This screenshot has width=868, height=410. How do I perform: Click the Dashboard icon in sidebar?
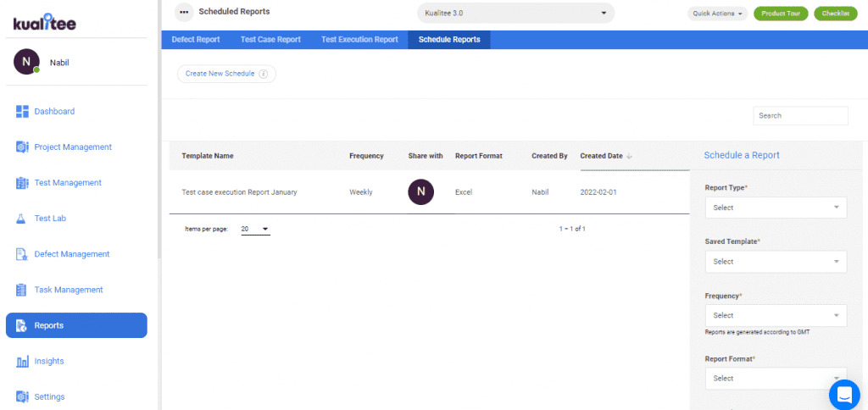[x=23, y=112]
